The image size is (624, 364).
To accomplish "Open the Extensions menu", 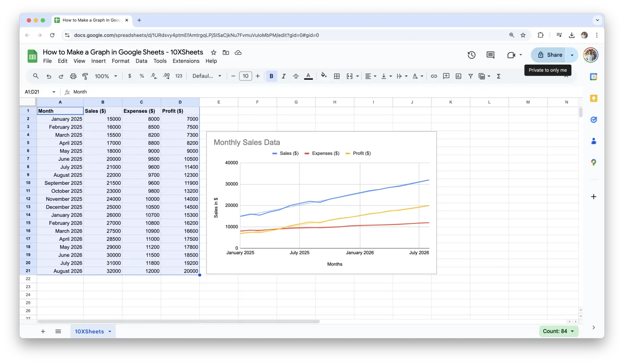I will [x=186, y=61].
